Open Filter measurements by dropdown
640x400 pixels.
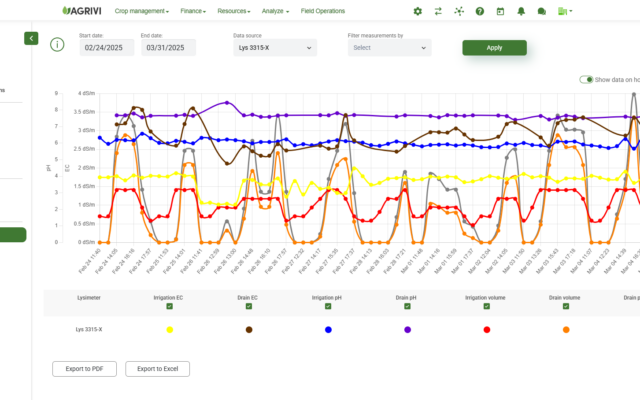[x=389, y=48]
